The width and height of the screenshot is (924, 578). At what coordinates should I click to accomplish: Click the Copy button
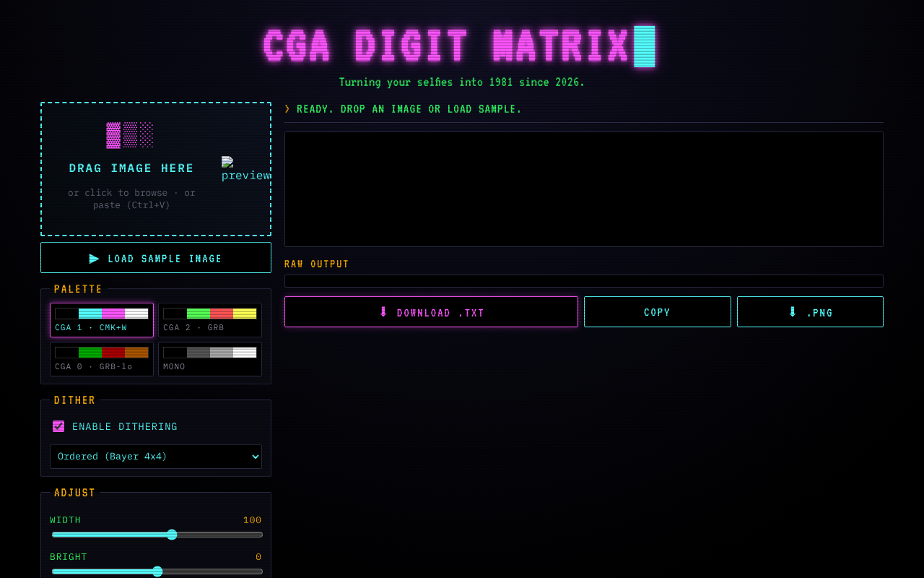click(658, 312)
